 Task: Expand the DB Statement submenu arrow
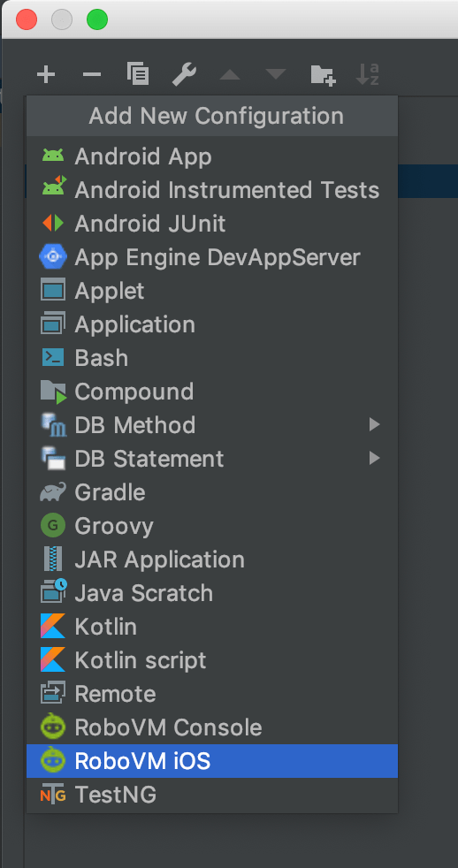click(x=375, y=459)
